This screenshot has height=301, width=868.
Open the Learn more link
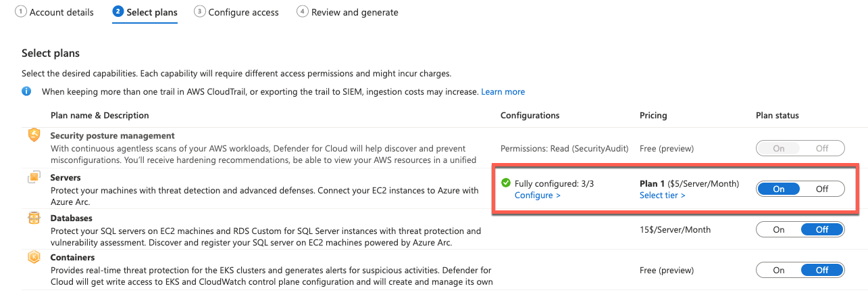[x=503, y=91]
